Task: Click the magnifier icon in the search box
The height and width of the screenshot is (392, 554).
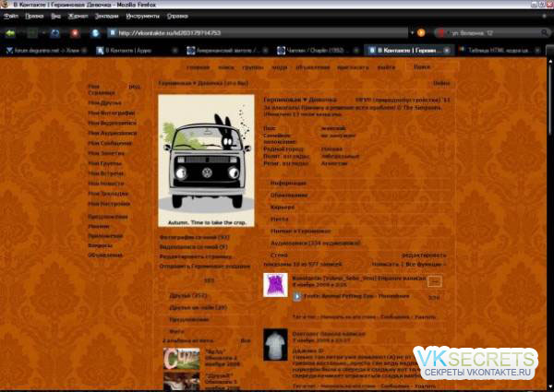Action: 544,33
